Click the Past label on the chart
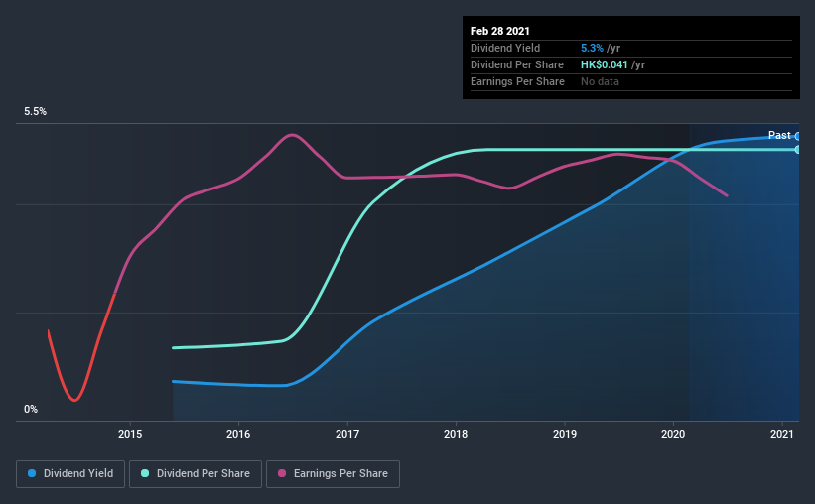This screenshot has width=815, height=504. [x=779, y=135]
